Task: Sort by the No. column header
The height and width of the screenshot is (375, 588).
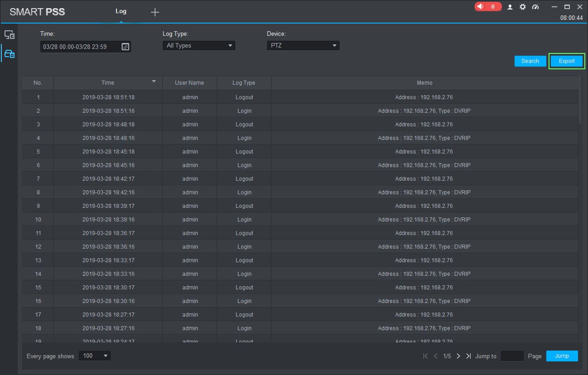Action: (x=38, y=83)
